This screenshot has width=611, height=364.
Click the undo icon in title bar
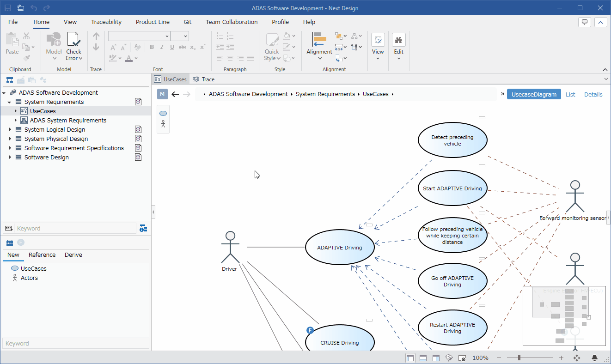click(34, 8)
